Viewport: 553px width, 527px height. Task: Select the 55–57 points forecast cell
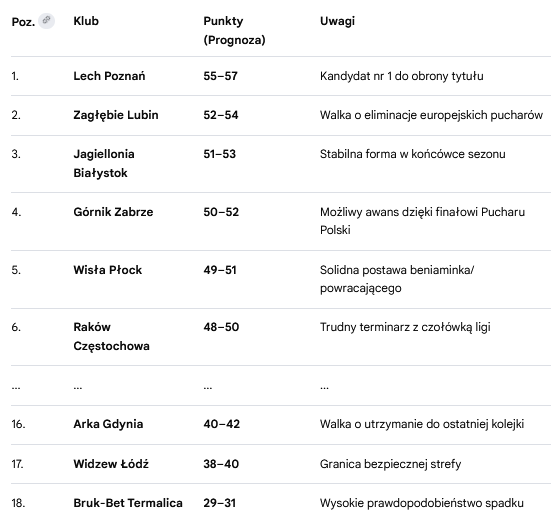click(220, 76)
